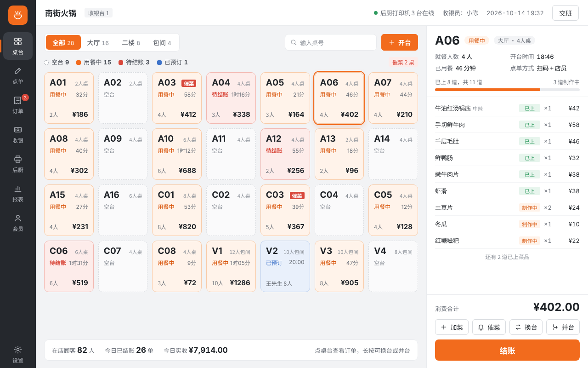View the 报表 reports page
The width and height of the screenshot is (588, 368).
point(18,193)
